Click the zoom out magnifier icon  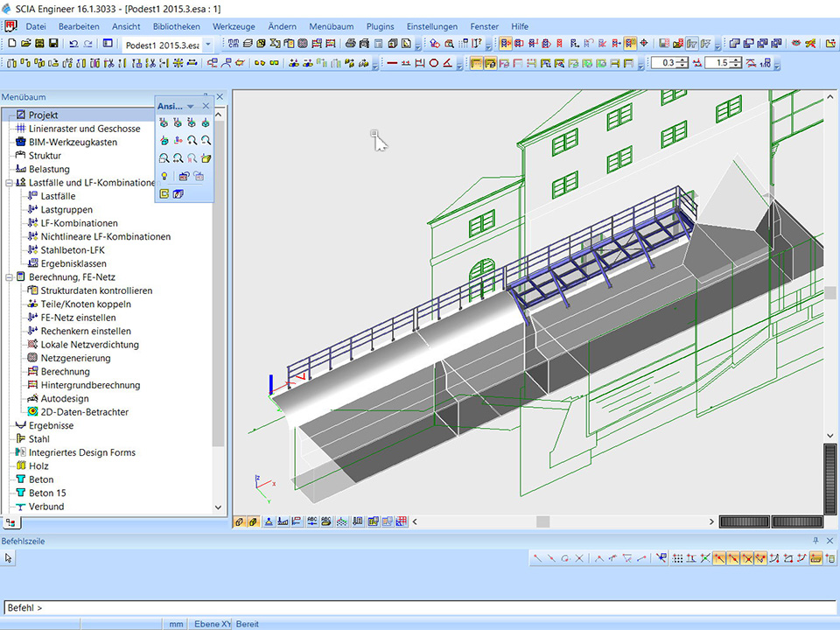(206, 141)
